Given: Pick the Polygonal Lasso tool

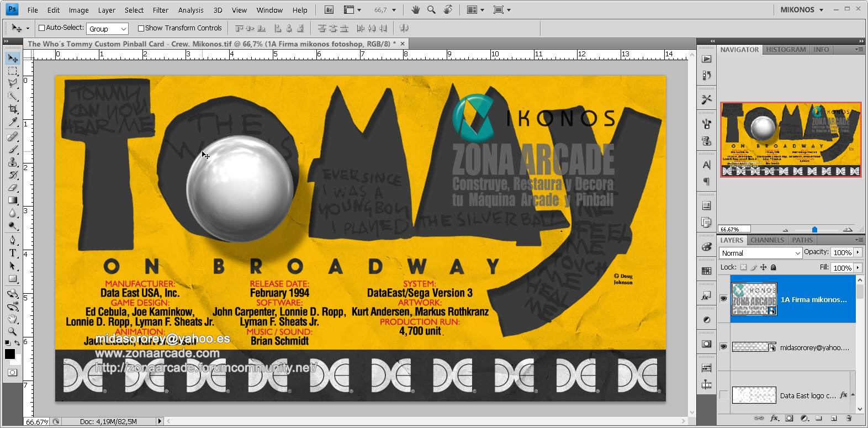Looking at the screenshot, I should (x=13, y=84).
